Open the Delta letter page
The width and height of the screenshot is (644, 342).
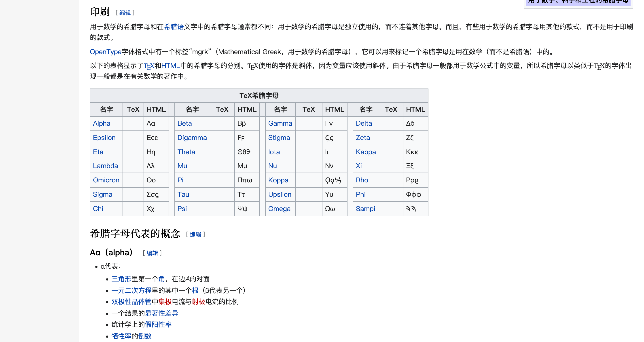364,123
